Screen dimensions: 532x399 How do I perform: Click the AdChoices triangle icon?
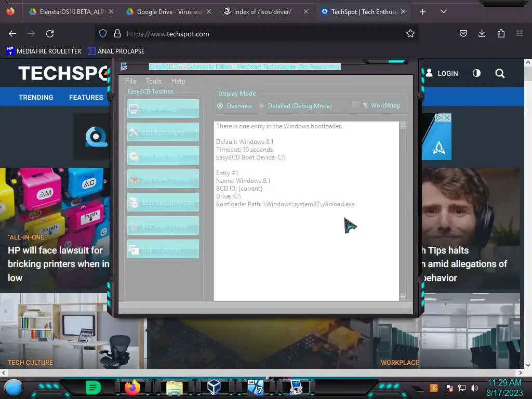tap(439, 117)
